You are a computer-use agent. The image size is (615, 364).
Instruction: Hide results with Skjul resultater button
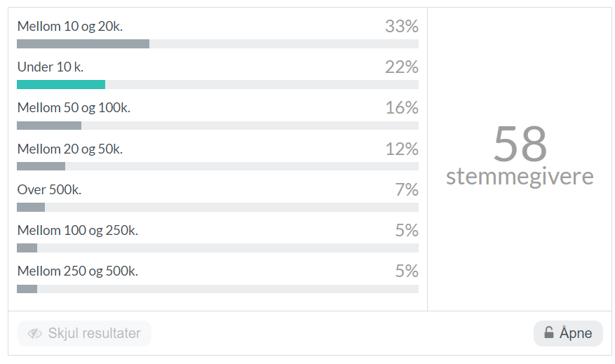(84, 333)
